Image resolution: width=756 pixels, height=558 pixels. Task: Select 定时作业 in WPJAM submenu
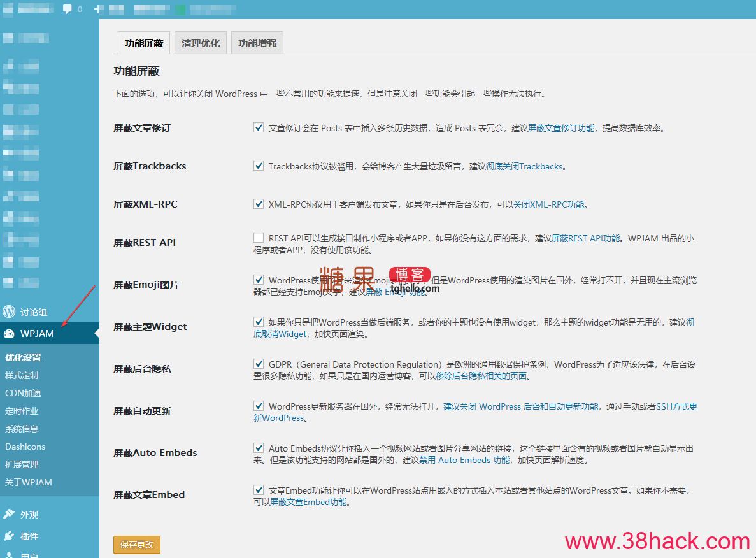pos(21,411)
